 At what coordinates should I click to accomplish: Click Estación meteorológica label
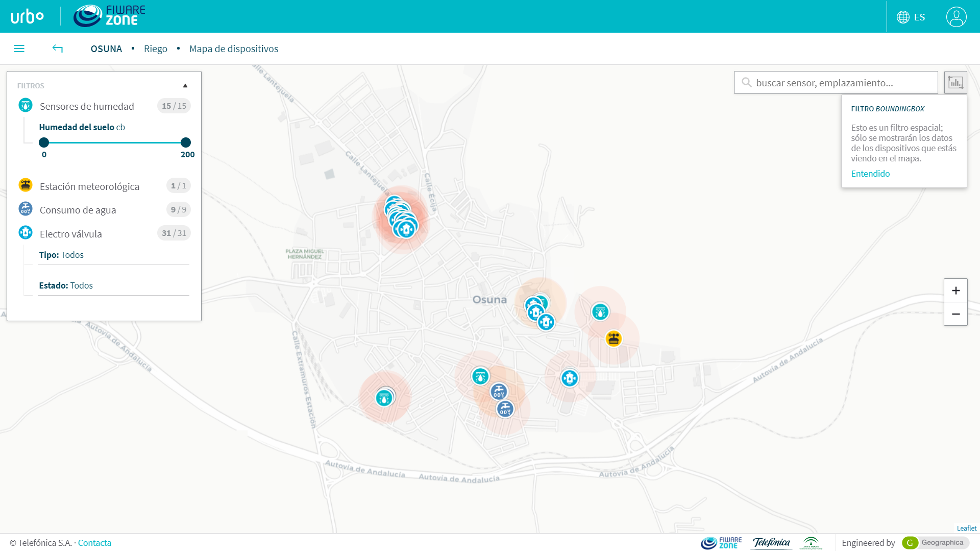89,186
